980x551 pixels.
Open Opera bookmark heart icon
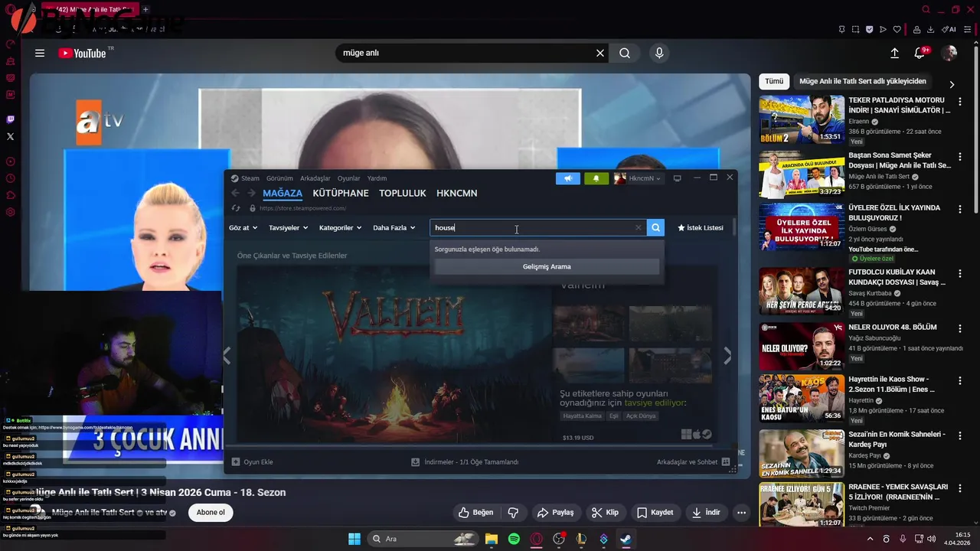tap(897, 30)
